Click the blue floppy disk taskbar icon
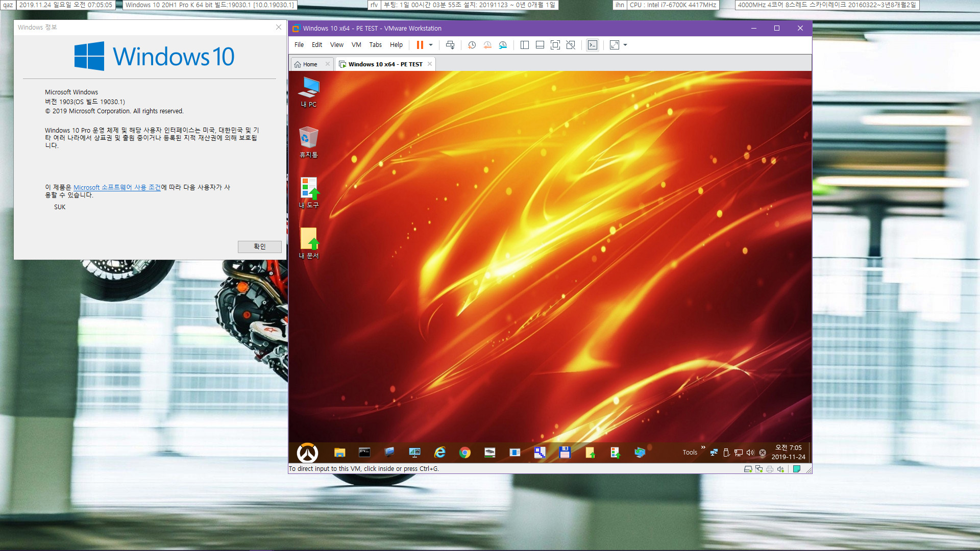Image resolution: width=980 pixels, height=551 pixels. (x=565, y=453)
